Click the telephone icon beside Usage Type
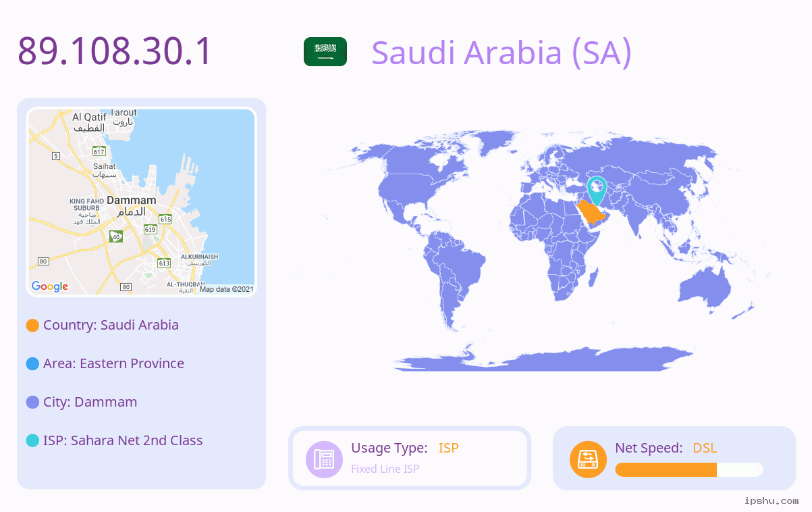 324,459
